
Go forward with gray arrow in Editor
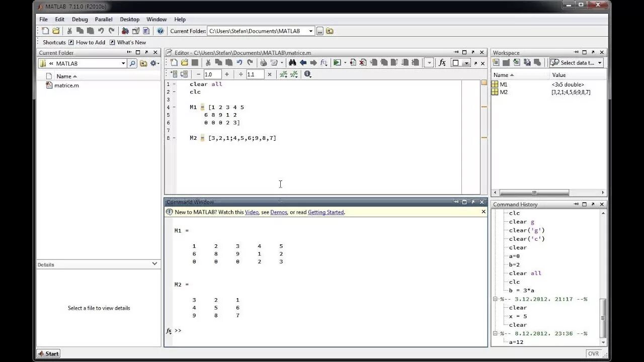coord(313,62)
